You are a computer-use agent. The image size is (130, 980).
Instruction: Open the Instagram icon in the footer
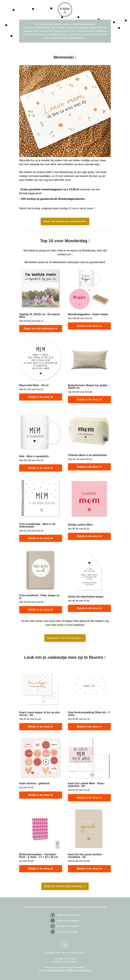click(x=53, y=921)
